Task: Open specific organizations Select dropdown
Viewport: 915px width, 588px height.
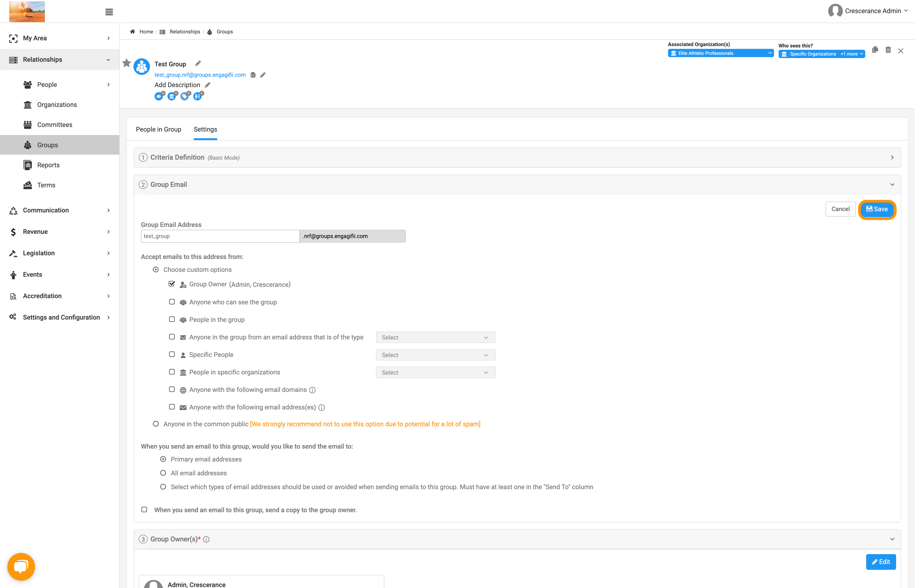Action: [436, 373]
